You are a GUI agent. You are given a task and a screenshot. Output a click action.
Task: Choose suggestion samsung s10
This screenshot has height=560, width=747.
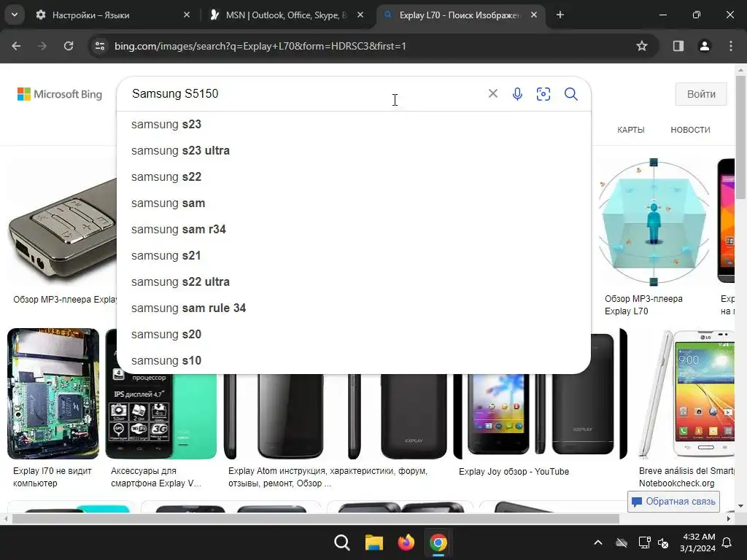click(354, 360)
